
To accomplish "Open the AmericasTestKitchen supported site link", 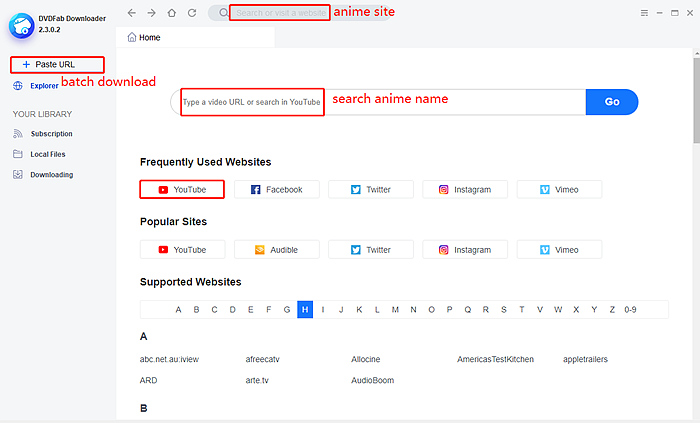I will point(495,359).
